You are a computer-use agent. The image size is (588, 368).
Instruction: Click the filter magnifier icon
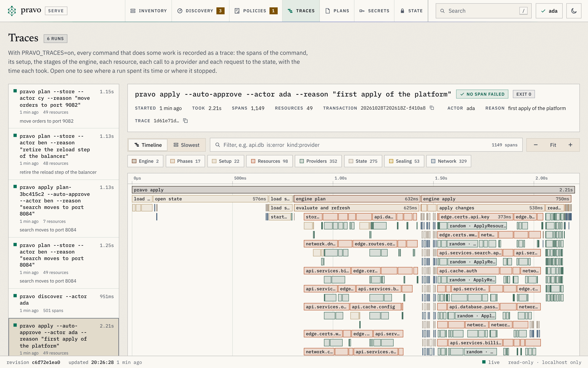218,145
